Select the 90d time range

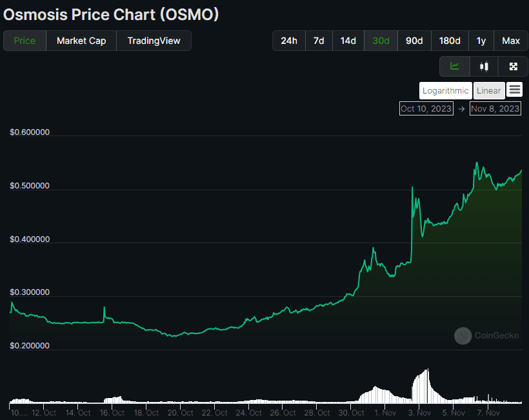pos(414,41)
